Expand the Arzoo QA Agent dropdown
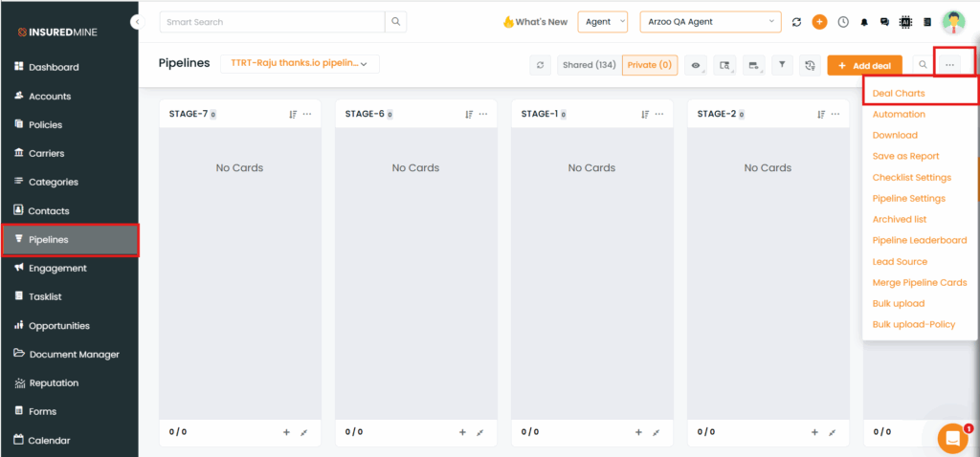 pos(710,22)
